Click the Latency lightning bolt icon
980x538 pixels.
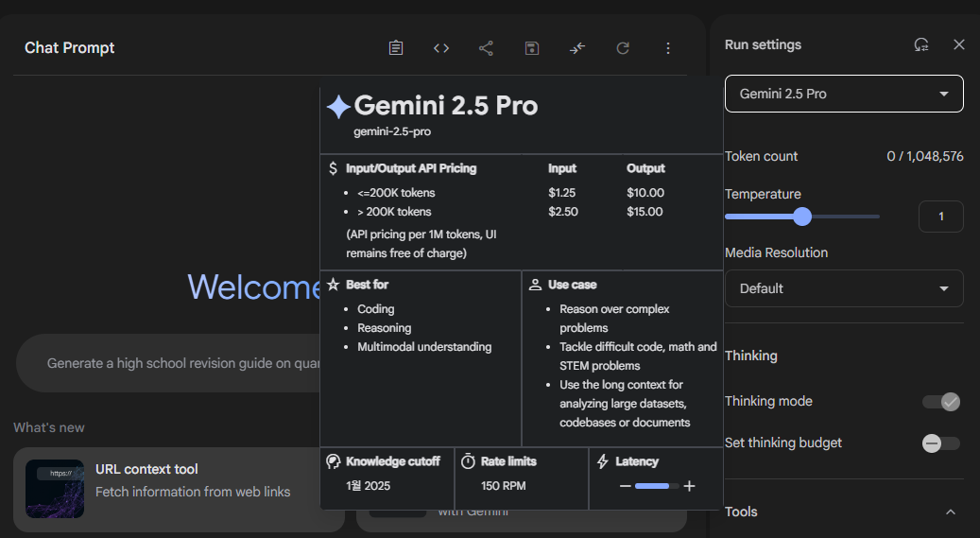pyautogui.click(x=603, y=461)
